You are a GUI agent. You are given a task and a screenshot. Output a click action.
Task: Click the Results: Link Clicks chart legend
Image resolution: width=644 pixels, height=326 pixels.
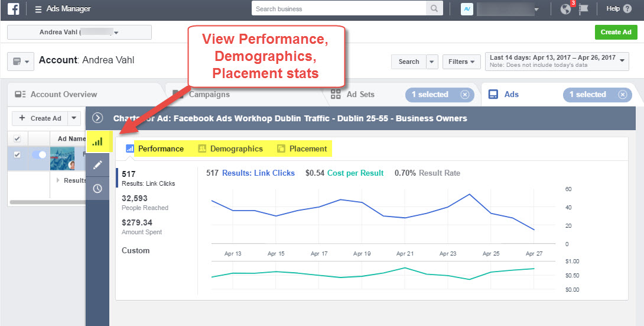pos(258,173)
